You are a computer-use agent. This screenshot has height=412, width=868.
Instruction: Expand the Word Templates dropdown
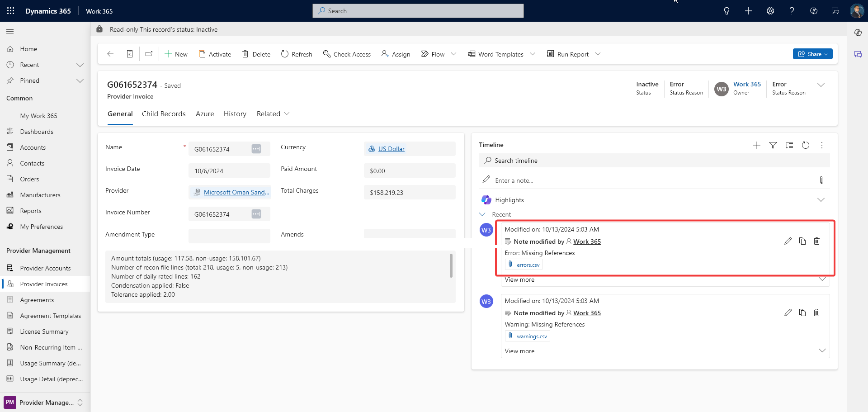click(x=533, y=54)
